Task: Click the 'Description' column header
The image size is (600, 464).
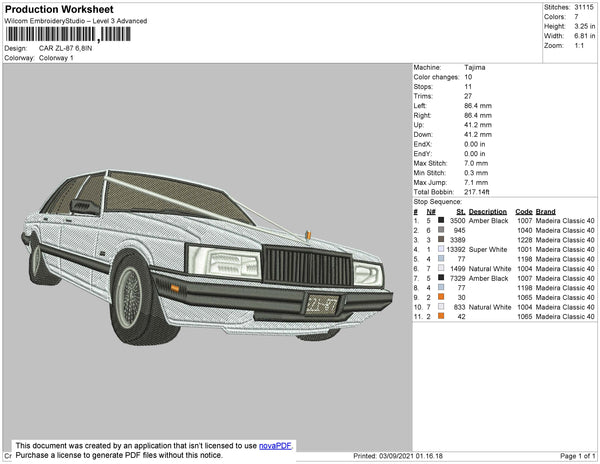Action: 488,212
